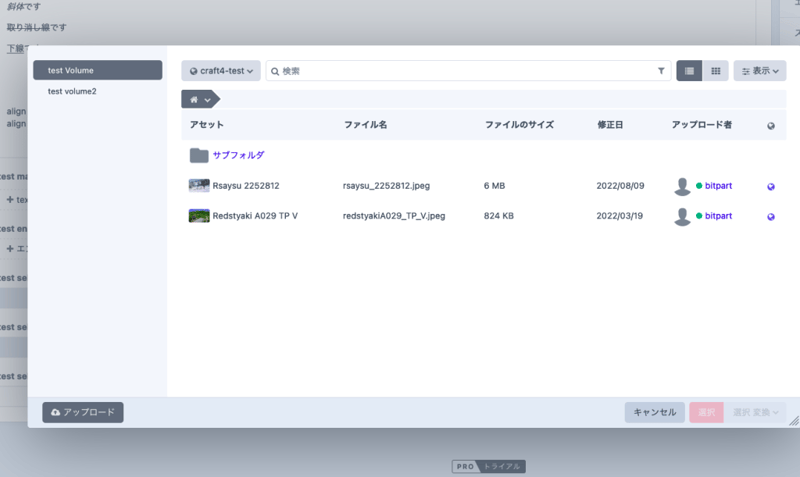Click the search filter funnel icon
The image size is (800, 477).
661,71
